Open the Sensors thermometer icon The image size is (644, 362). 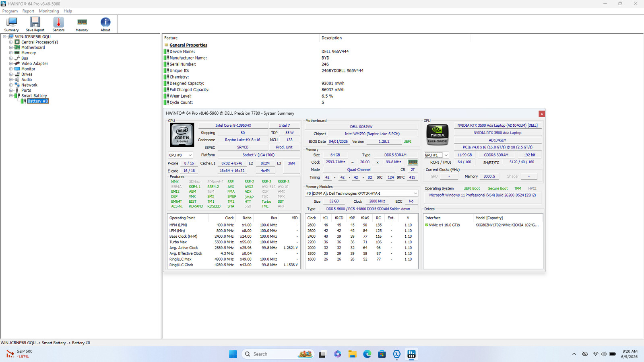tap(58, 24)
